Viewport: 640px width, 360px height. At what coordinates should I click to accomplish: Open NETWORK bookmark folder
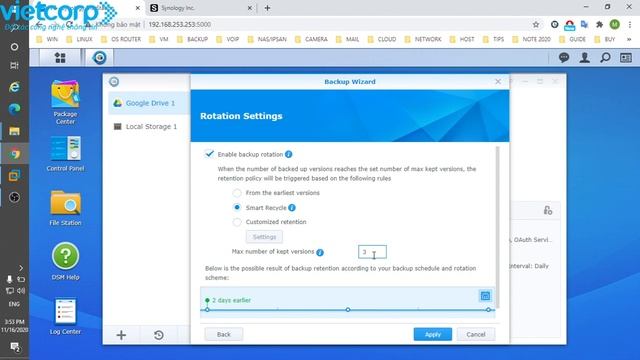coord(423,39)
